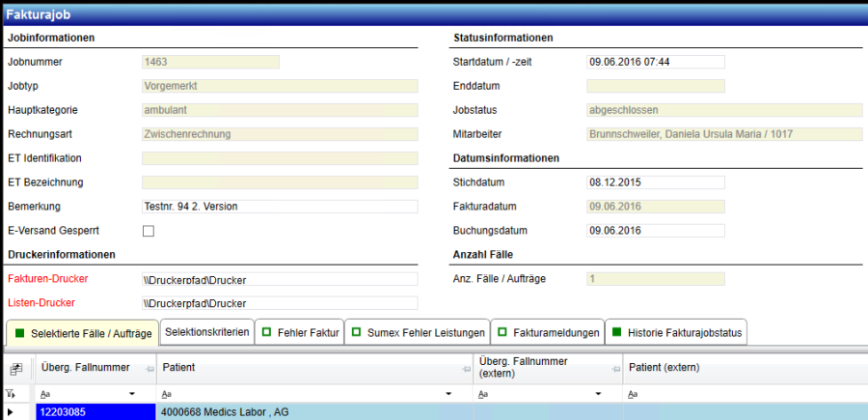Click the Bemerkung text field

tap(279, 207)
